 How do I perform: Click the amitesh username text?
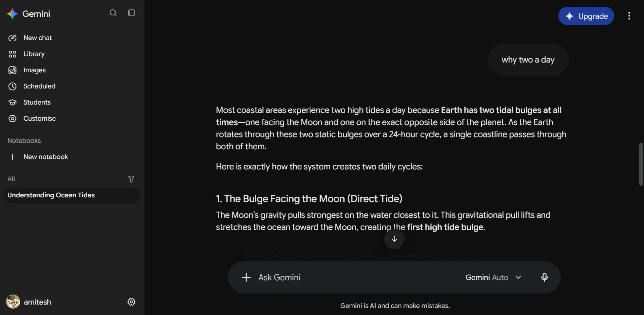tap(38, 302)
